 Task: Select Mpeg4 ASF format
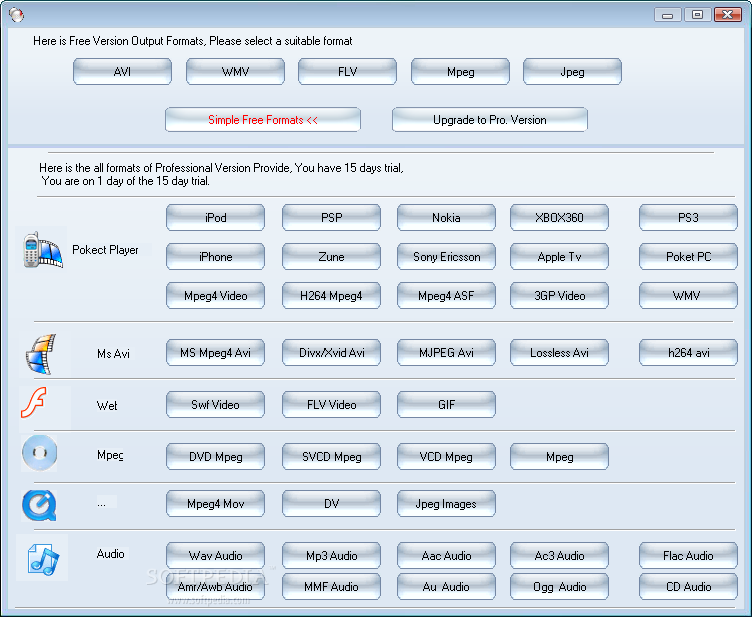click(446, 296)
